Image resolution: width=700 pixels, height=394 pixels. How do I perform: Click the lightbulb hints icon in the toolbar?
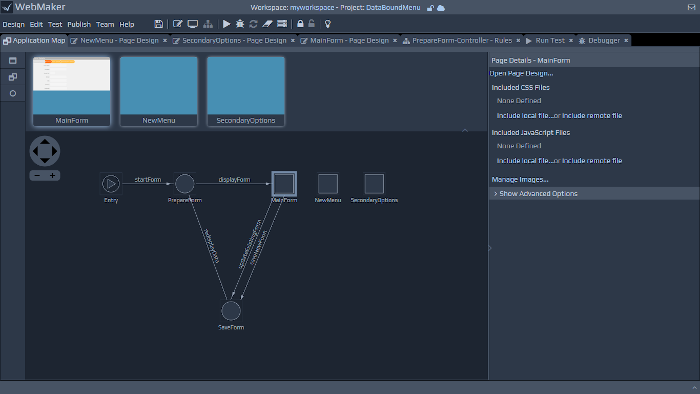coord(328,24)
